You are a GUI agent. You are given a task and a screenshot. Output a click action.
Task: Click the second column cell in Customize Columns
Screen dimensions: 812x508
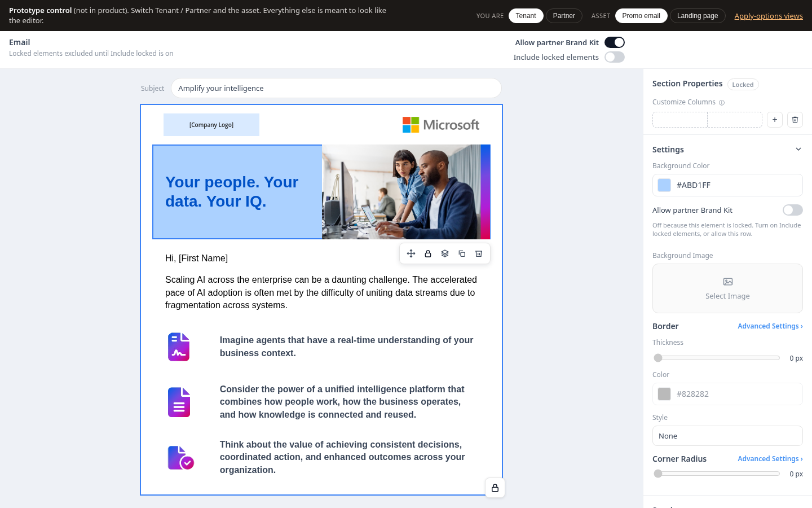tap(735, 120)
